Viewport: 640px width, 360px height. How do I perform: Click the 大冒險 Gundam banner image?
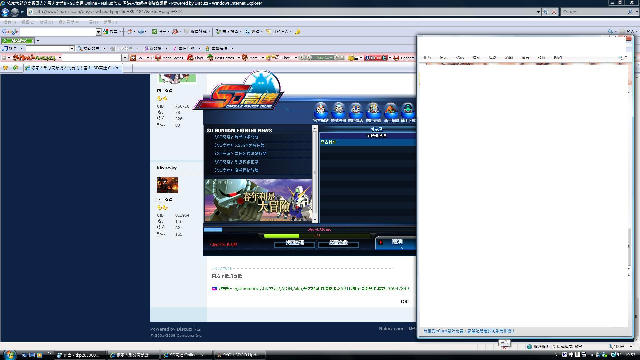(258, 200)
